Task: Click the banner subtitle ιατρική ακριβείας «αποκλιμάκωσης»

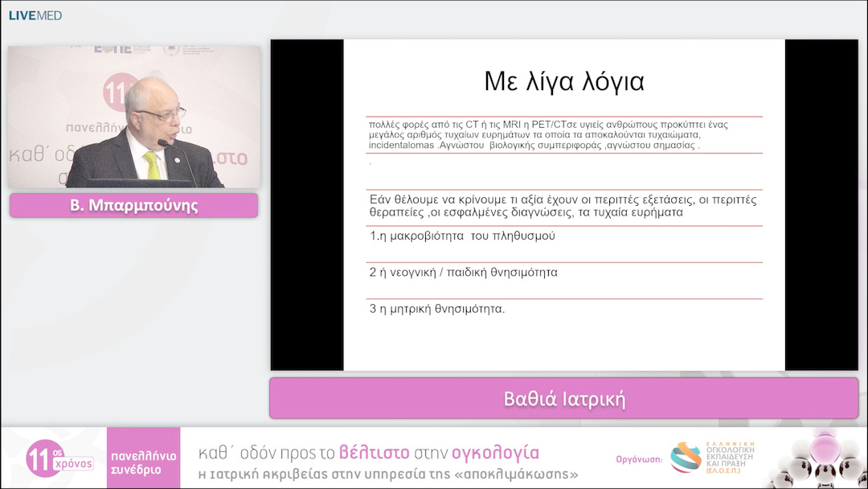Action: [x=389, y=475]
